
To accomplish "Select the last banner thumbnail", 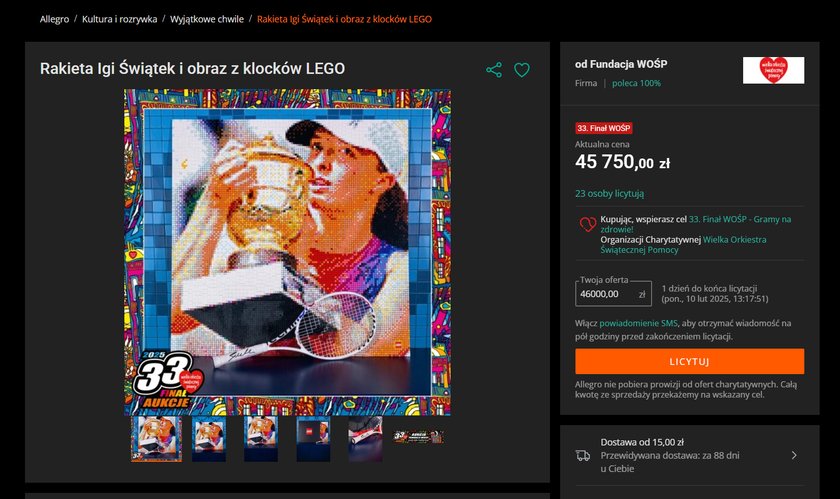I will pyautogui.click(x=418, y=437).
